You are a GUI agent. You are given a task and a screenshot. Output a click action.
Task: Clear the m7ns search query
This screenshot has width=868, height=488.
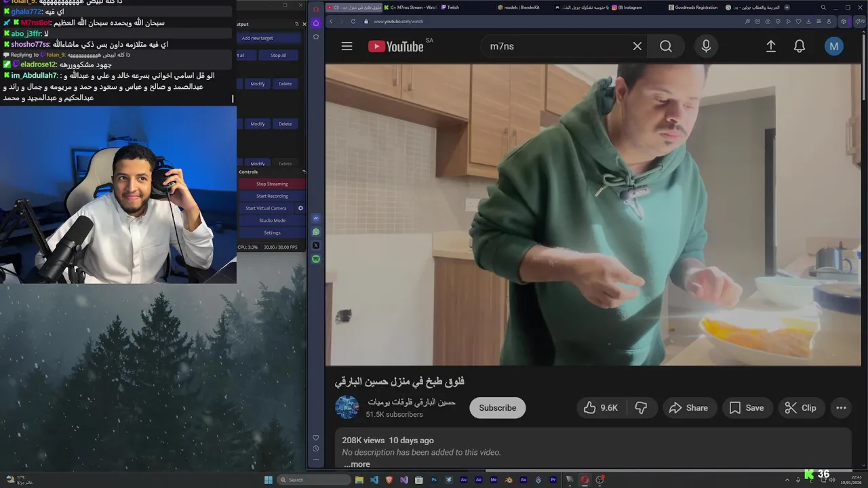[x=637, y=46]
